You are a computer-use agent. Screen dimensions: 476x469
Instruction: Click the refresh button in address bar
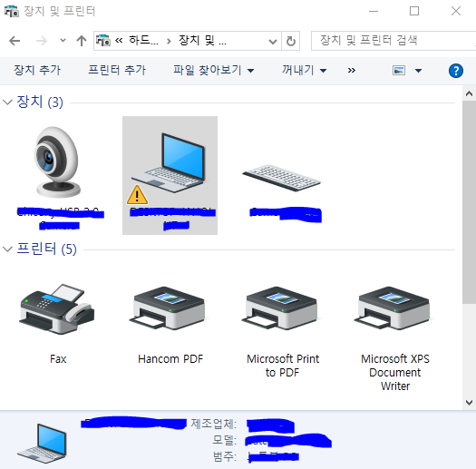pos(291,41)
